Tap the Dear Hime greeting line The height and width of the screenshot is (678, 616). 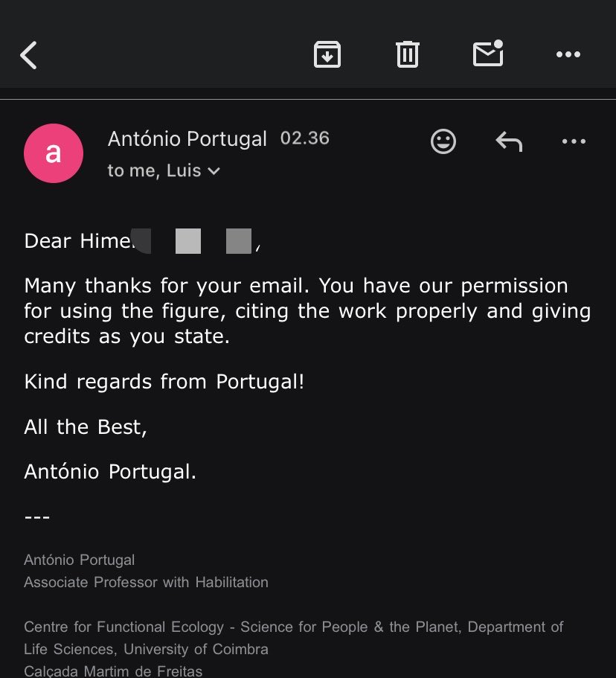pyautogui.click(x=142, y=241)
